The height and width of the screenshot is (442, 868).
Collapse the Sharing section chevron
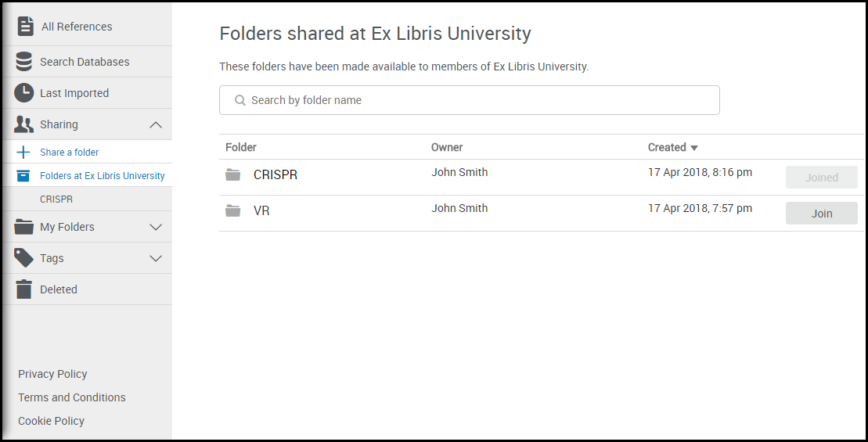click(156, 124)
